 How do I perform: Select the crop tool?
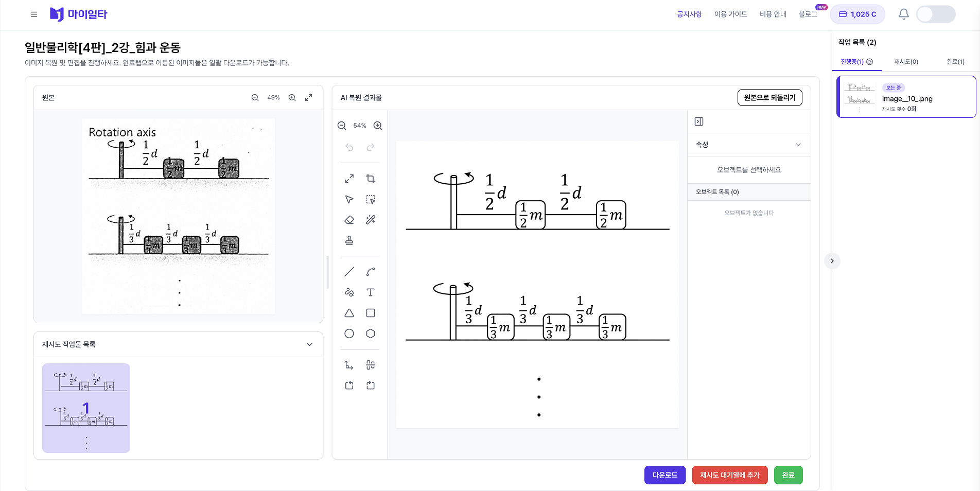coord(370,179)
